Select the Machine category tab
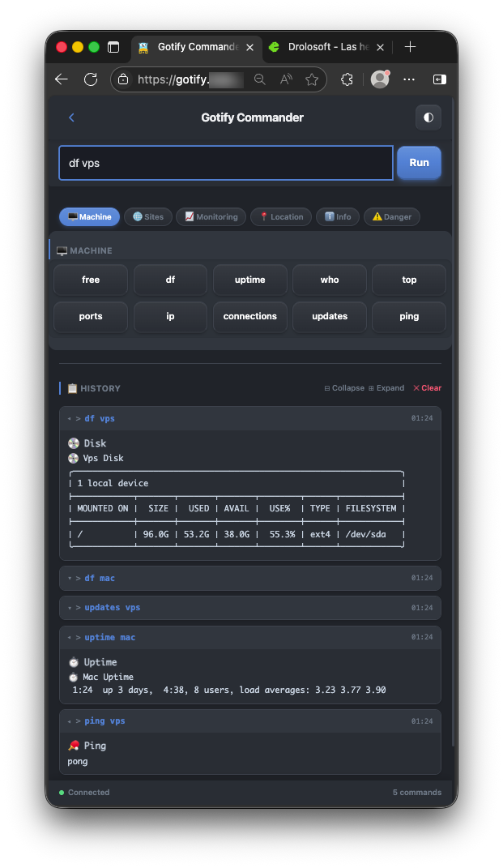This screenshot has width=503, height=868. pos(89,216)
